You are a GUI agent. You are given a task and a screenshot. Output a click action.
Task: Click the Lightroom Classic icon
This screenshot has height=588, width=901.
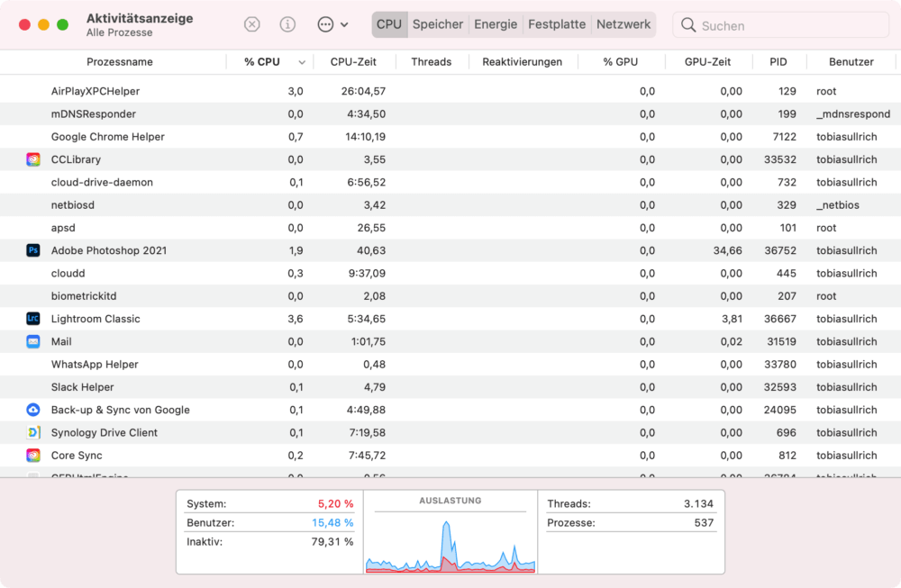point(33,319)
